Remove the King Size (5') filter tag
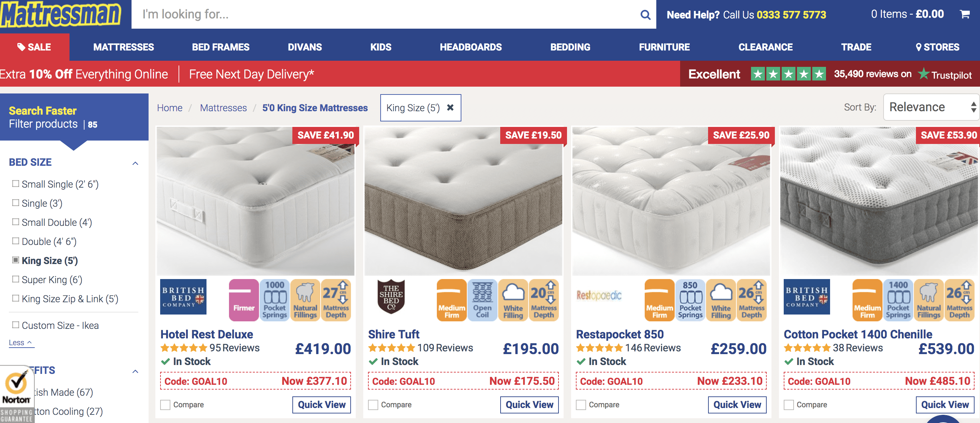The height and width of the screenshot is (423, 980). tap(450, 108)
